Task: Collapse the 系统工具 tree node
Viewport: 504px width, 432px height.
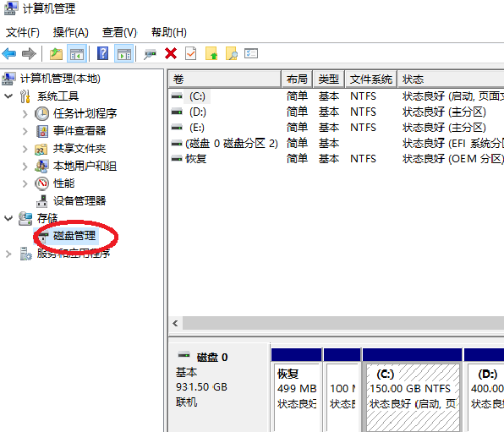Action: click(8, 96)
